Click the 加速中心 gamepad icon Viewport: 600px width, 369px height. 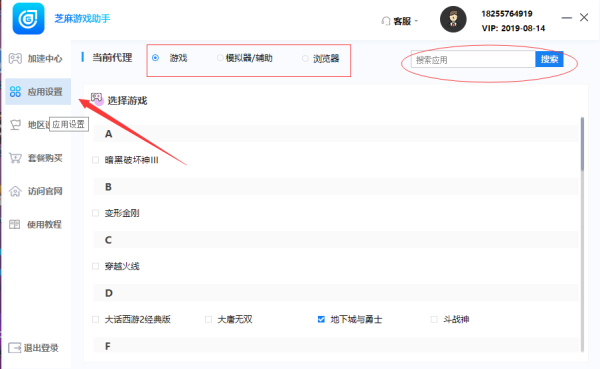pos(15,58)
